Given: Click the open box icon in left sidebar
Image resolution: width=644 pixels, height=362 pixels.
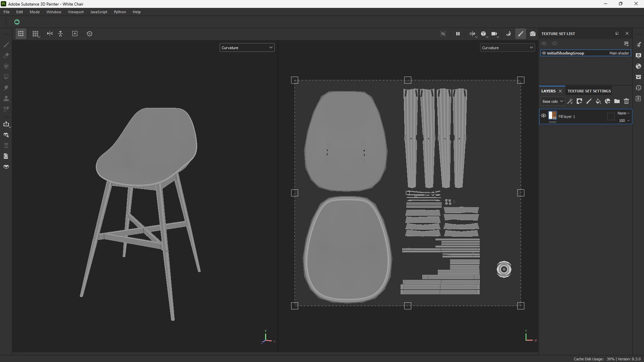Looking at the screenshot, I should (6, 167).
